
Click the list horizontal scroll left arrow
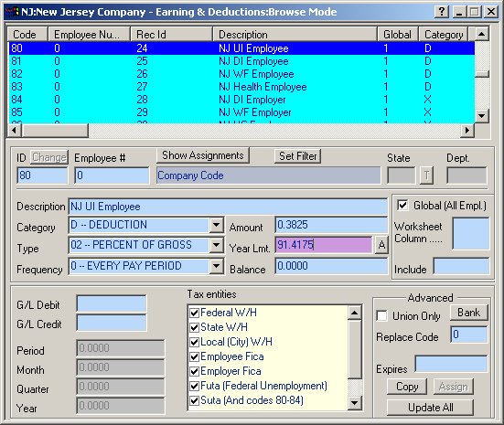click(x=15, y=131)
